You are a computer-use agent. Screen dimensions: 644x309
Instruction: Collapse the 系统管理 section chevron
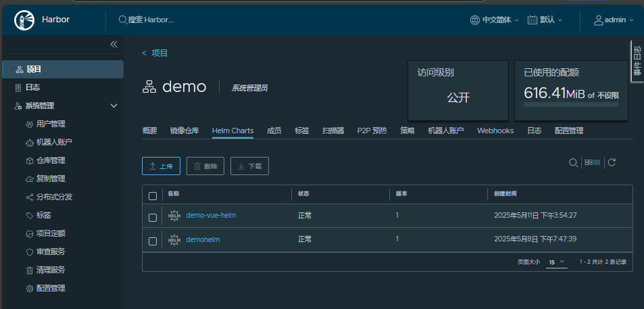114,106
